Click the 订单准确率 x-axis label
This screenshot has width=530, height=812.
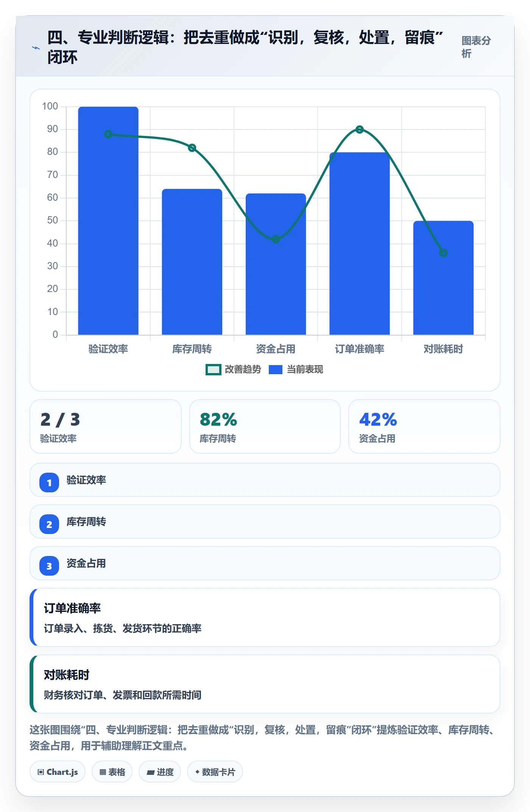click(x=360, y=349)
